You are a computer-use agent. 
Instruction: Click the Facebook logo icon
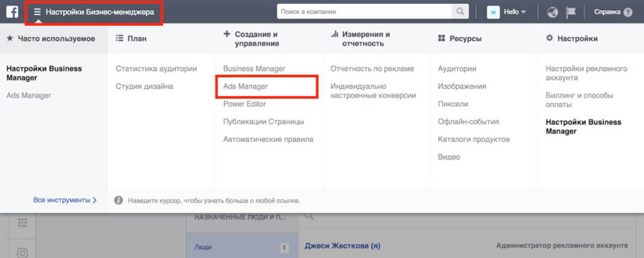pos(12,12)
